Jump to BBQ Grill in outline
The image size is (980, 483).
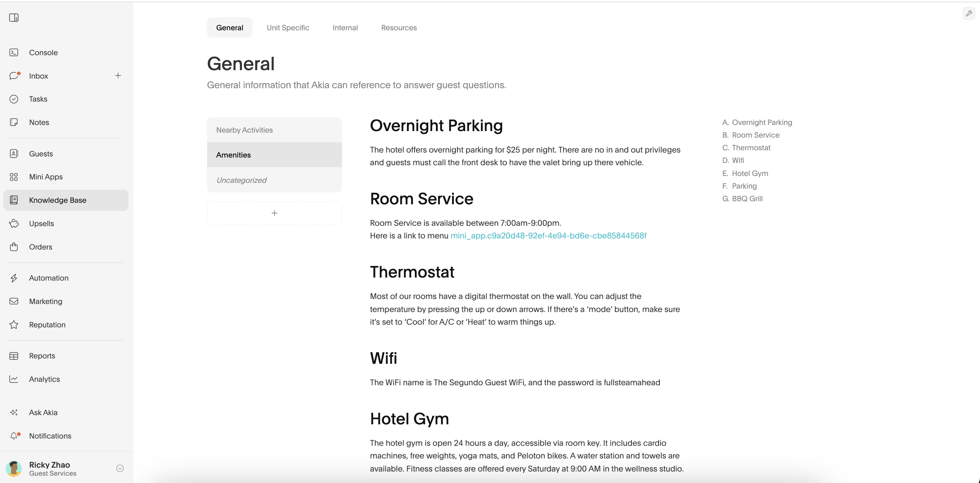747,199
